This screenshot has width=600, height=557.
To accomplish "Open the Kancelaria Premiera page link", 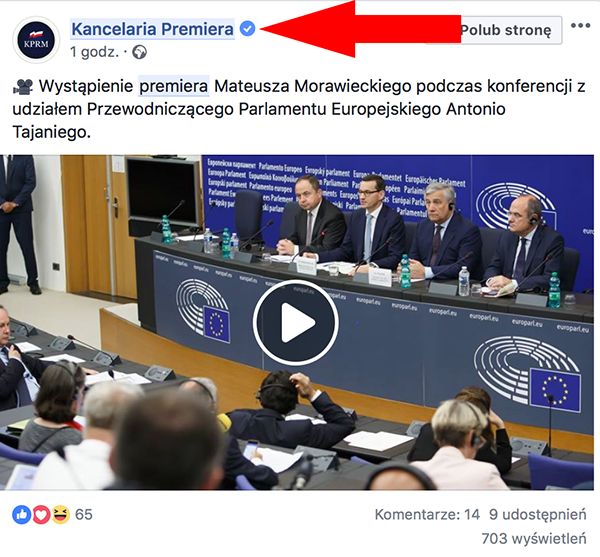I will [152, 29].
